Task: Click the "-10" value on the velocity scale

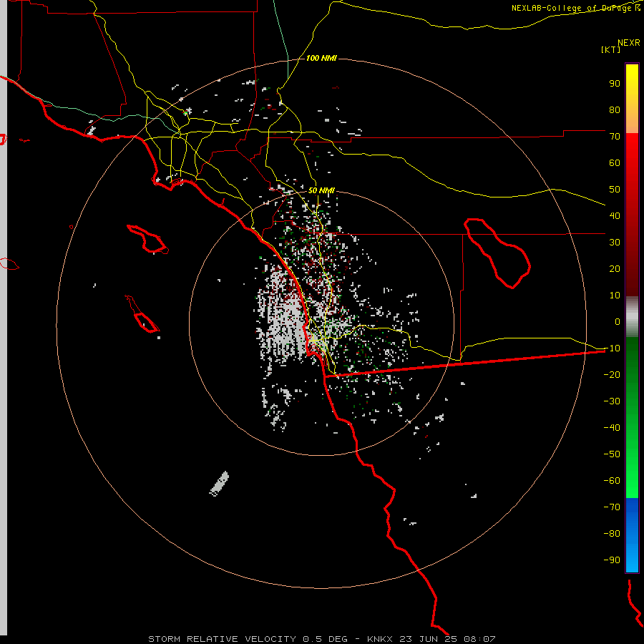Action: click(x=612, y=348)
